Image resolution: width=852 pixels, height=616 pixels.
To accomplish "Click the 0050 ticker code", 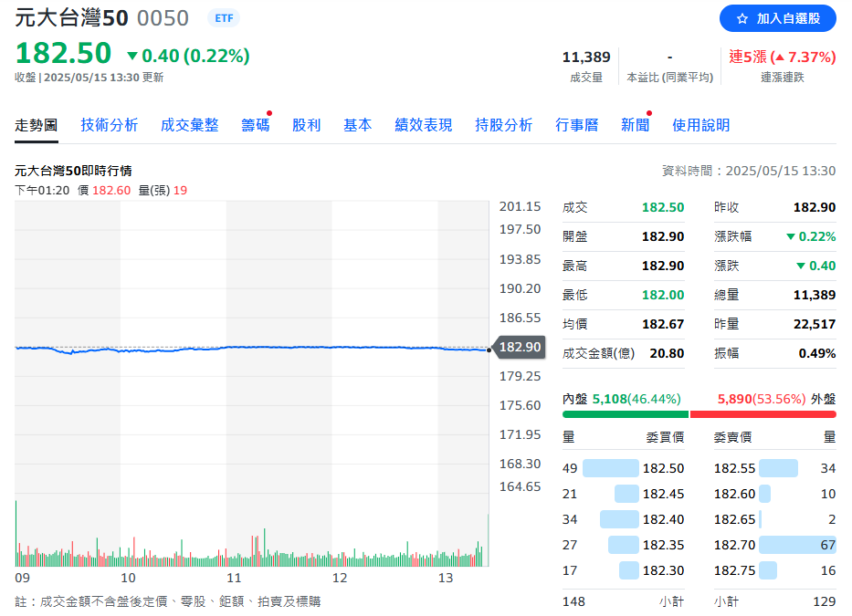I will [x=163, y=18].
